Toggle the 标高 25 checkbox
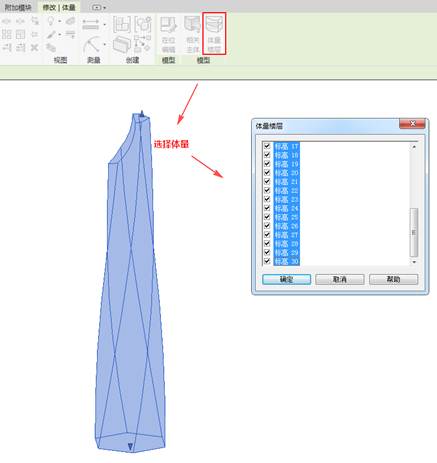 point(267,217)
